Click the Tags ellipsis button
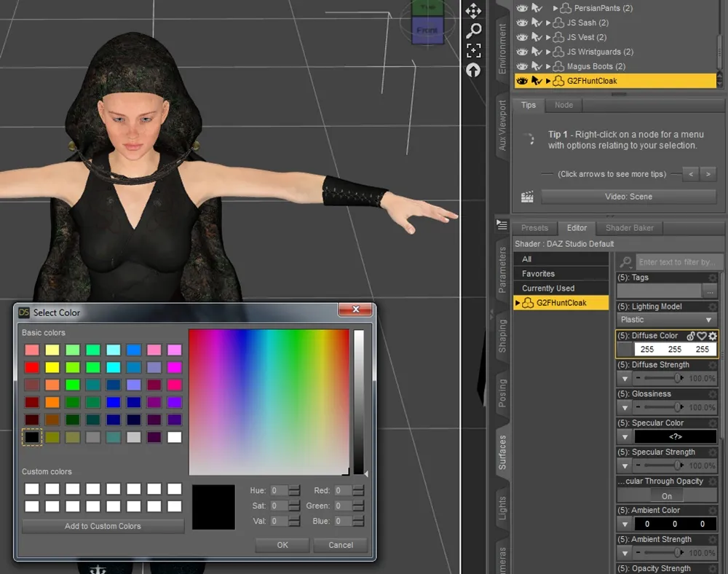Screen dimensions: 728x574 (x=710, y=291)
